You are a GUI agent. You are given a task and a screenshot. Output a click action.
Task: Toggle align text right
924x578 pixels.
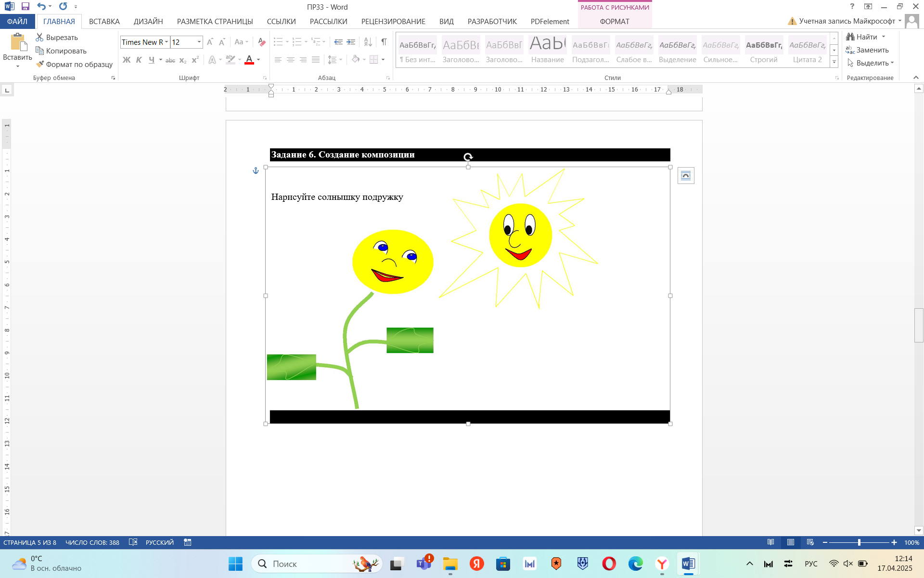click(303, 60)
